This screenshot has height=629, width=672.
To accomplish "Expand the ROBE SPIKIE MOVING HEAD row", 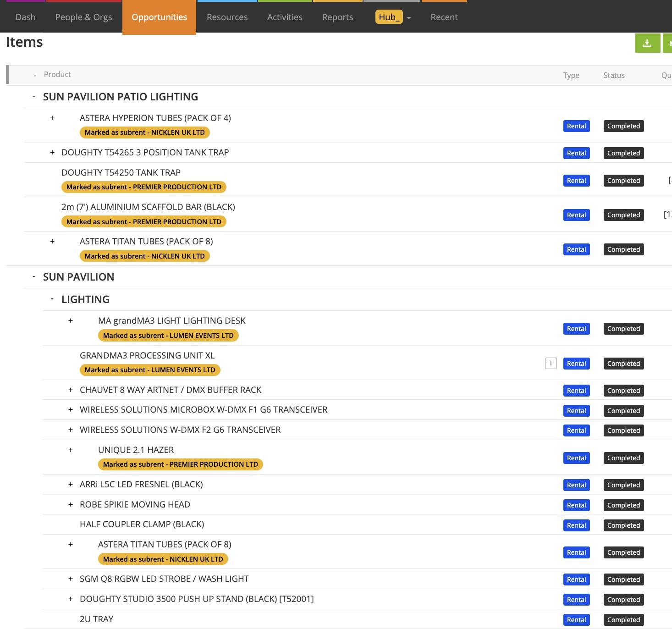I will 71,504.
